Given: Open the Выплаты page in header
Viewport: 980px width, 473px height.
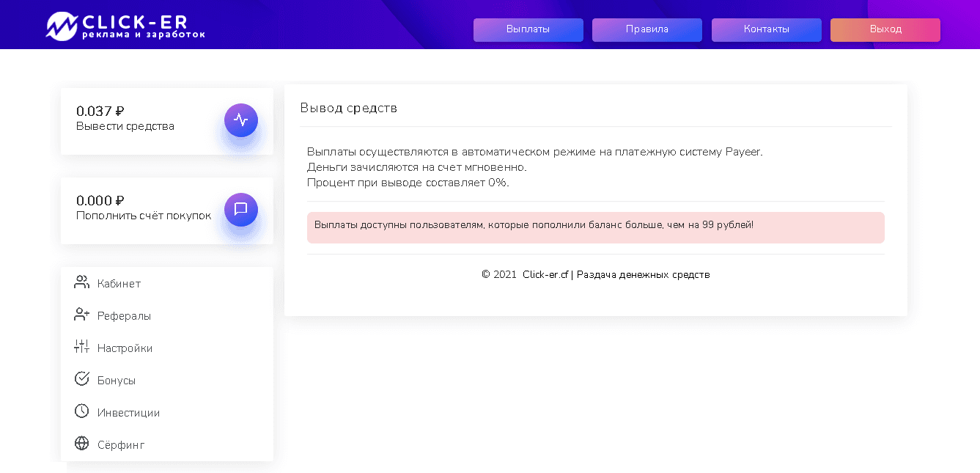Looking at the screenshot, I should 528,29.
